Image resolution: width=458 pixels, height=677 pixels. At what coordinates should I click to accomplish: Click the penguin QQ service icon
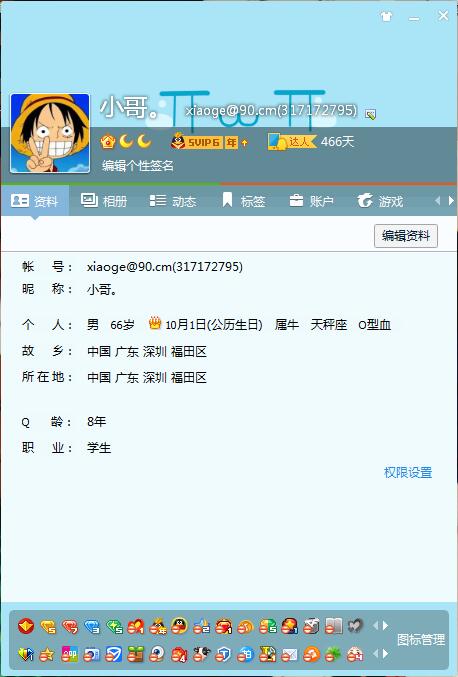(179, 626)
